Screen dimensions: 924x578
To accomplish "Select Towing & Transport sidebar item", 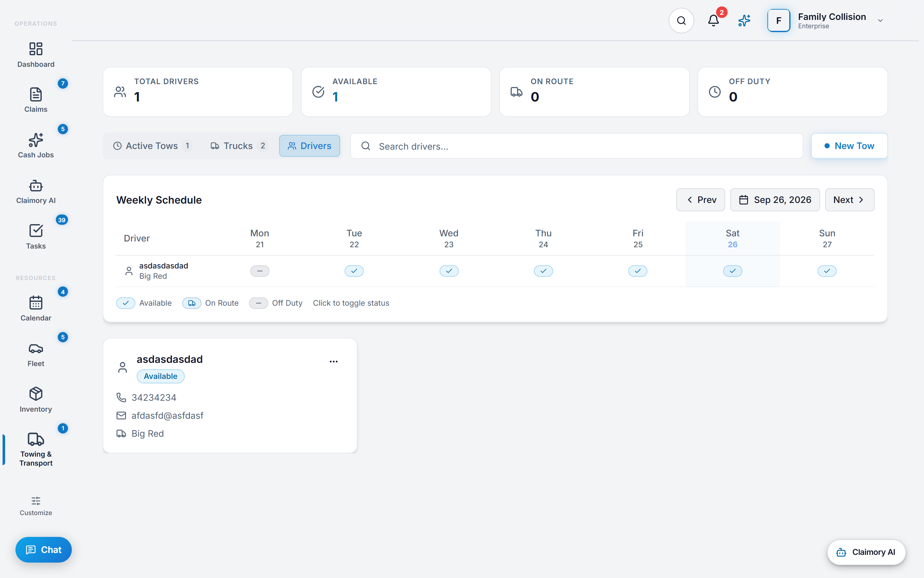I will (36, 449).
